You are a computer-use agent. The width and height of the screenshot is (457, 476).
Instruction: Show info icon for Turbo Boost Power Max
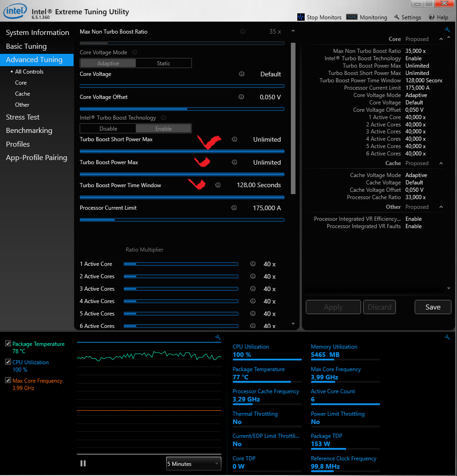tap(235, 162)
